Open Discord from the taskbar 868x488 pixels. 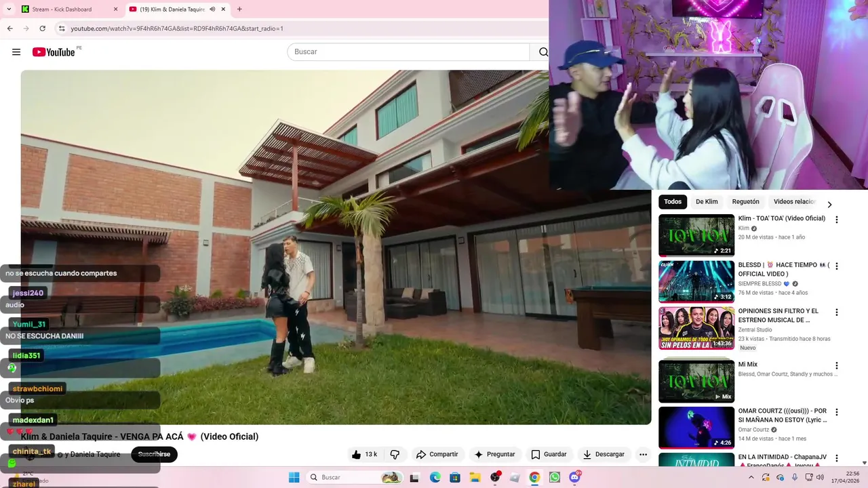click(x=575, y=477)
